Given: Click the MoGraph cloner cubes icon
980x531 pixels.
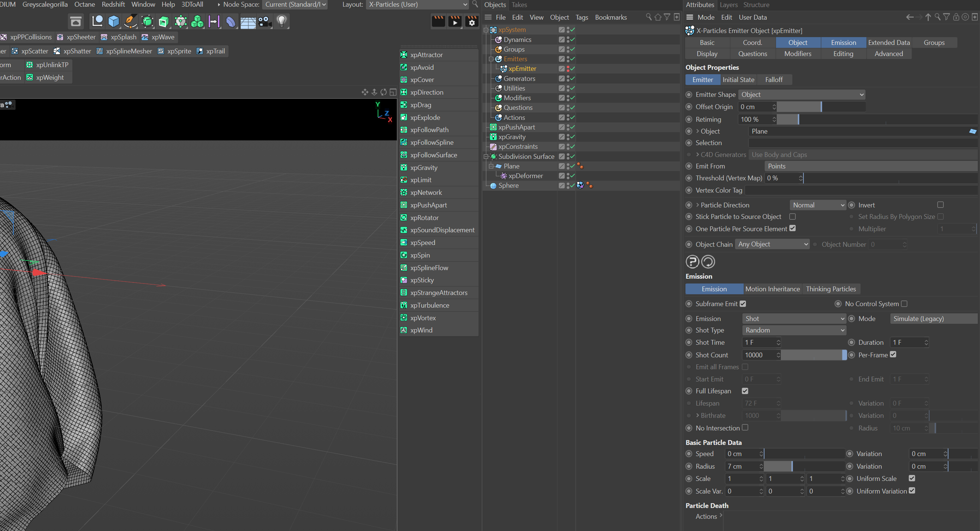Looking at the screenshot, I should (x=197, y=21).
